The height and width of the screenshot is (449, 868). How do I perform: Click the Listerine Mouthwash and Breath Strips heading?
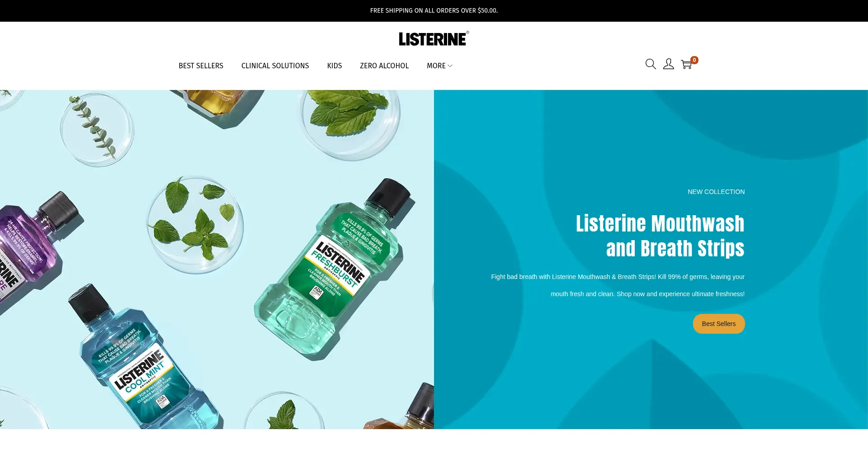(660, 236)
